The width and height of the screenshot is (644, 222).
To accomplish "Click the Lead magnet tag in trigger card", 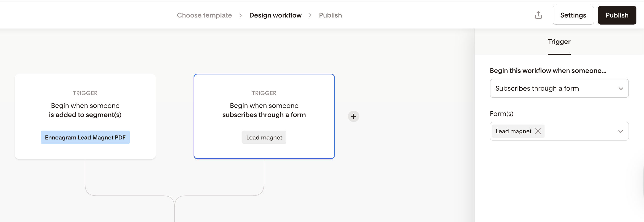I will click(x=264, y=137).
